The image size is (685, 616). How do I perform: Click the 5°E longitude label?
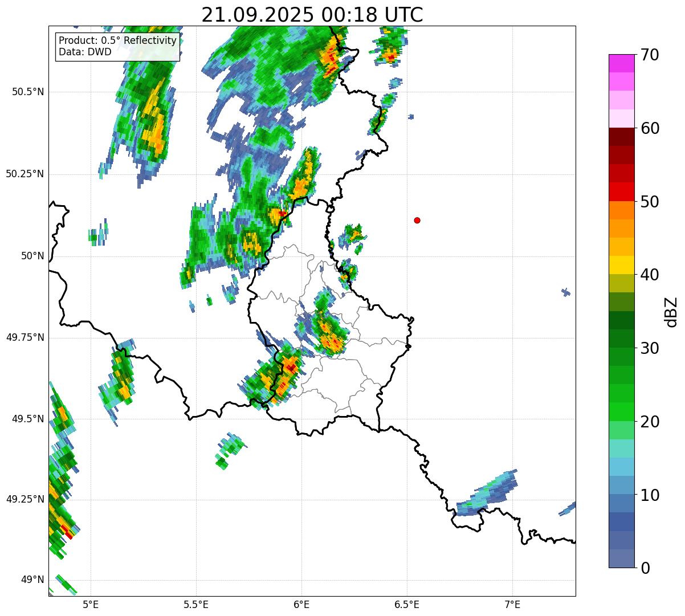pyautogui.click(x=91, y=605)
